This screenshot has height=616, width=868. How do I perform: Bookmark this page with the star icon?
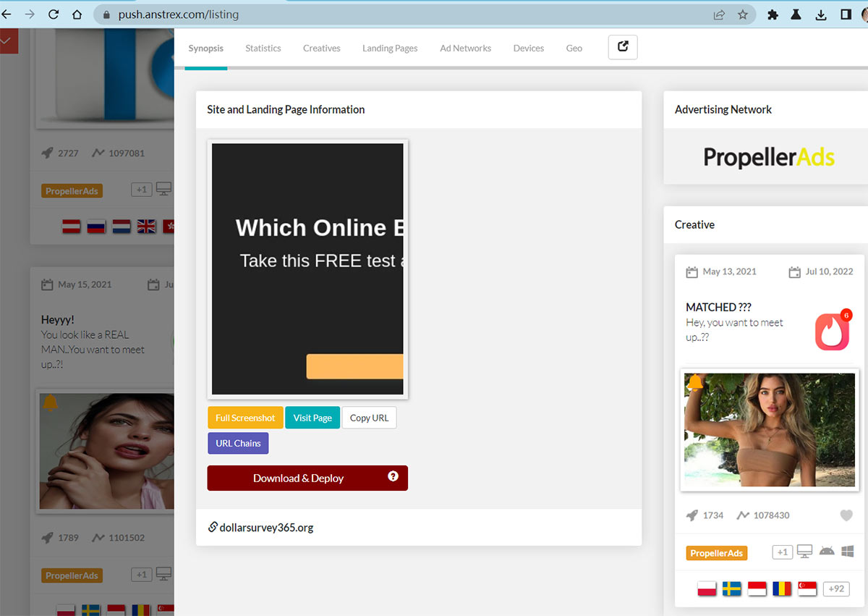742,14
